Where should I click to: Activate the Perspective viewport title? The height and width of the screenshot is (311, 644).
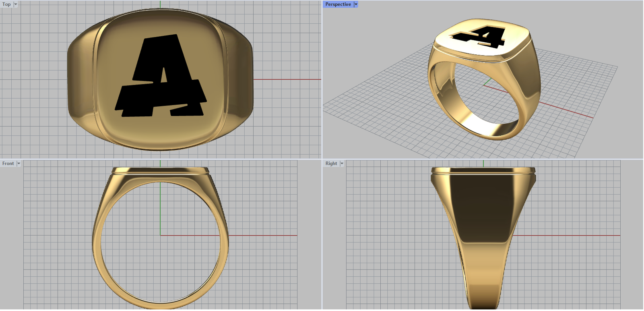(338, 4)
